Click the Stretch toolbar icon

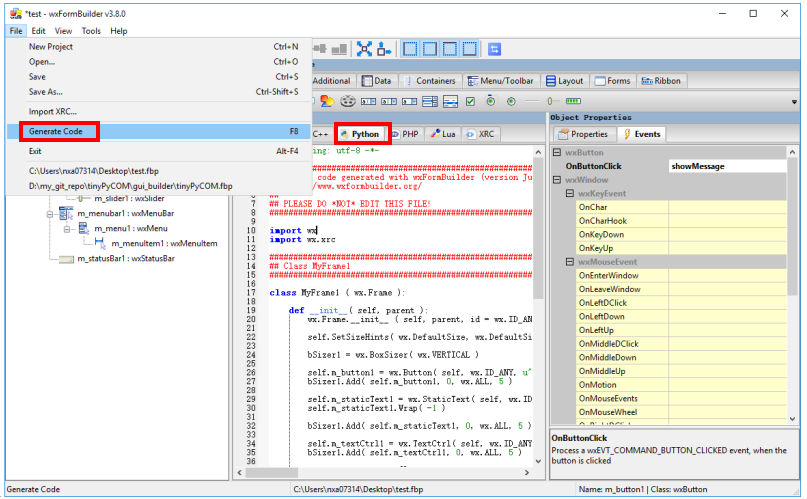pyautogui.click(x=384, y=49)
